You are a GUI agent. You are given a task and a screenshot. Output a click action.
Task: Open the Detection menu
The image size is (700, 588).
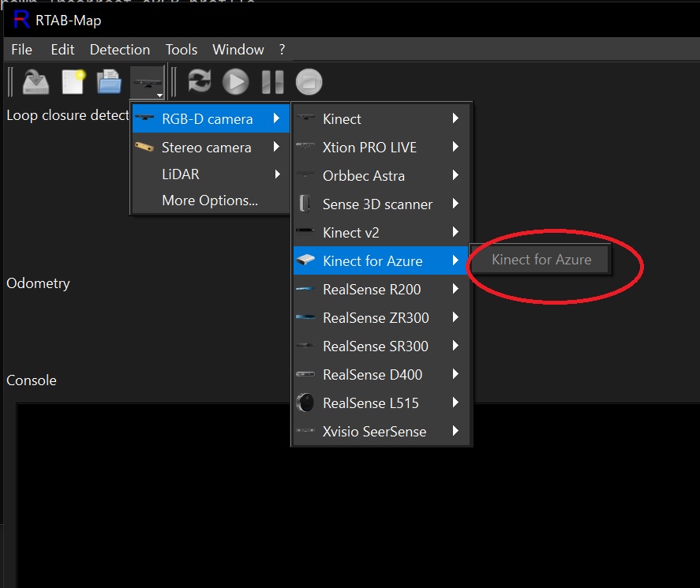pos(119,50)
